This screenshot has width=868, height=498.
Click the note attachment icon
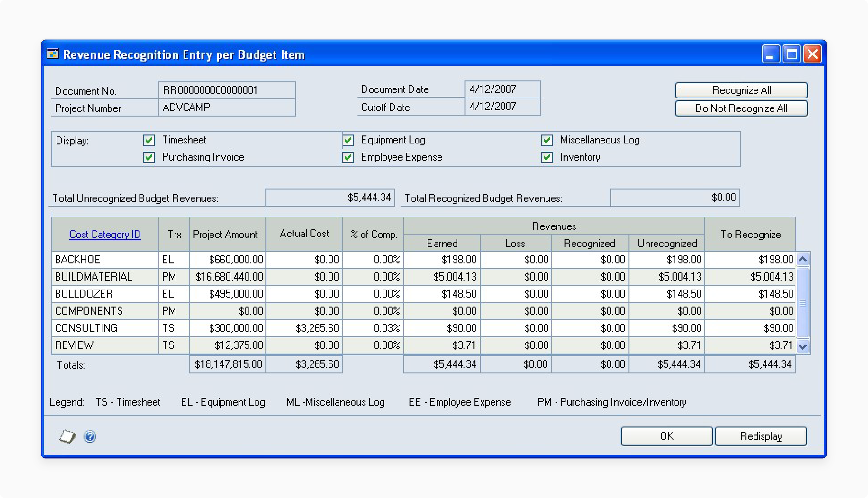tap(68, 436)
